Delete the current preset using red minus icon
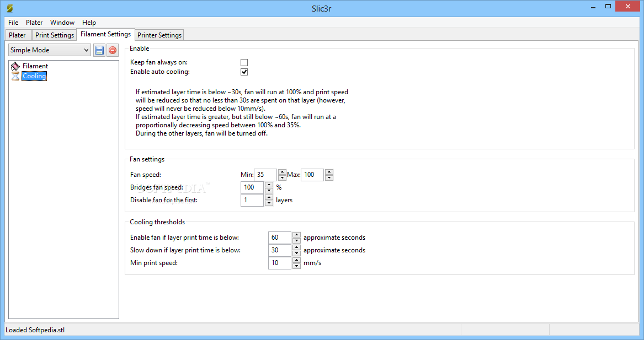The image size is (644, 340). point(112,50)
